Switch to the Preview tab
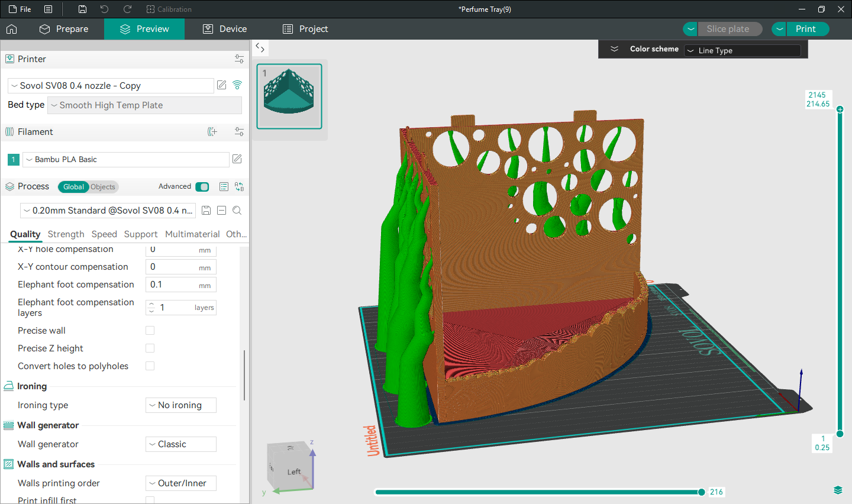Screen dimensions: 852x504 click(x=144, y=29)
